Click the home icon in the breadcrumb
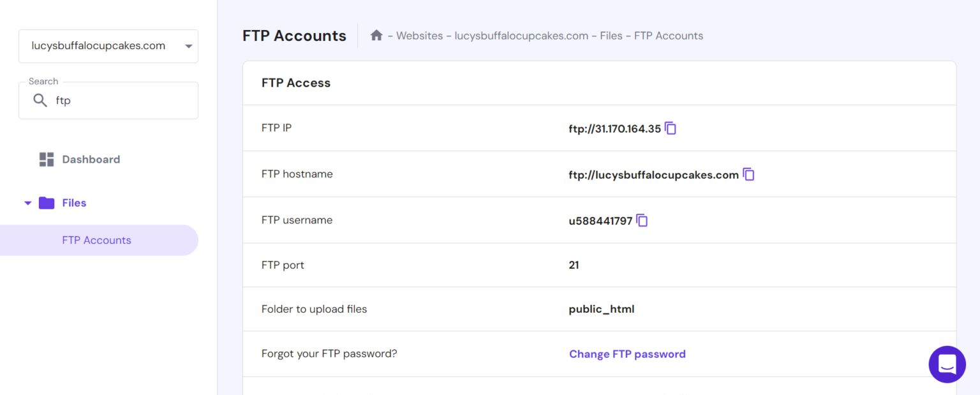Image resolution: width=980 pixels, height=395 pixels. [376, 35]
